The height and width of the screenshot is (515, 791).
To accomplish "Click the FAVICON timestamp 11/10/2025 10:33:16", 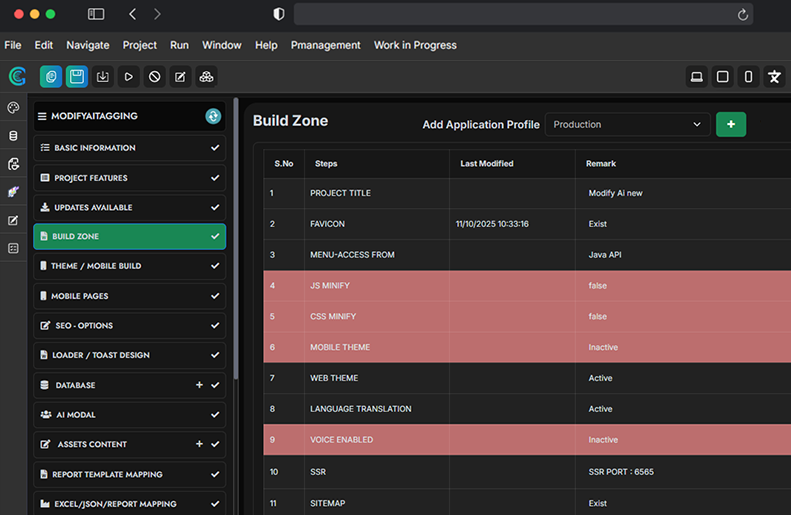I will pyautogui.click(x=492, y=223).
